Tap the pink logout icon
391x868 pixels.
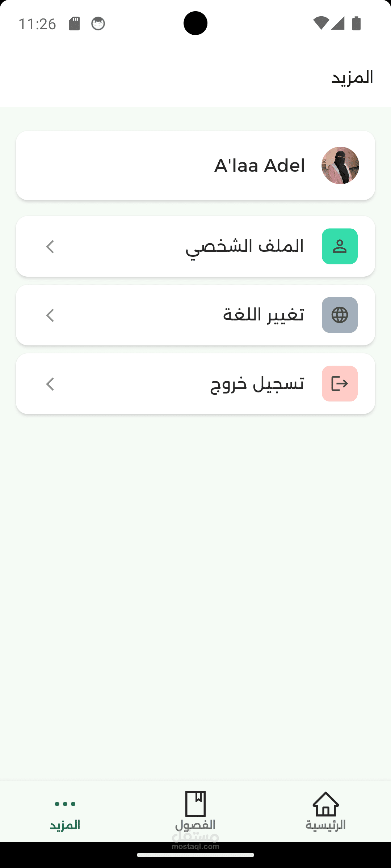[340, 384]
